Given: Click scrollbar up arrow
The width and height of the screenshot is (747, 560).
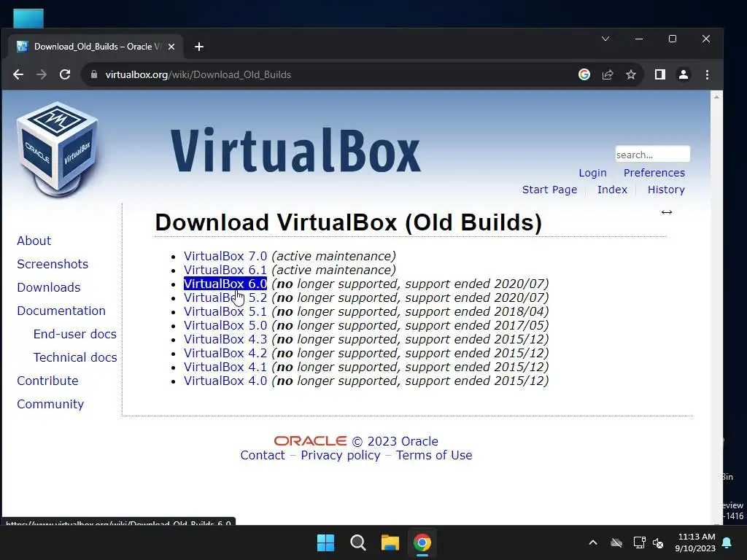Looking at the screenshot, I should (716, 97).
